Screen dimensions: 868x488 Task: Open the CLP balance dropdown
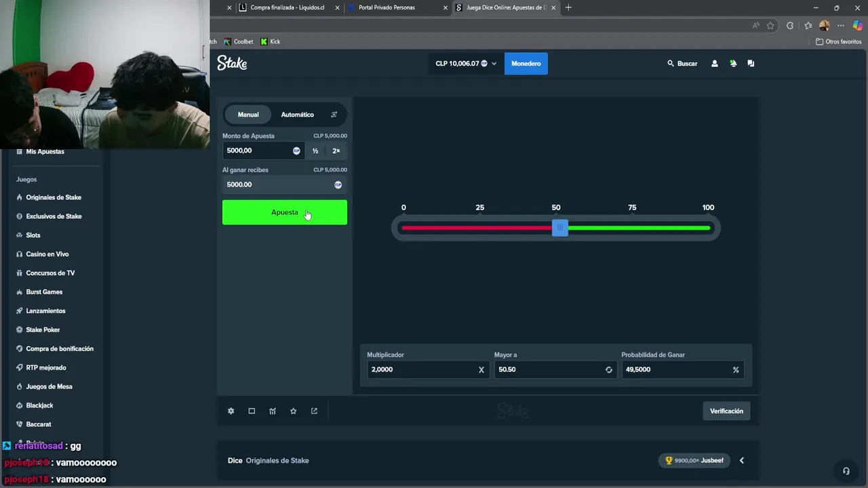tap(466, 63)
